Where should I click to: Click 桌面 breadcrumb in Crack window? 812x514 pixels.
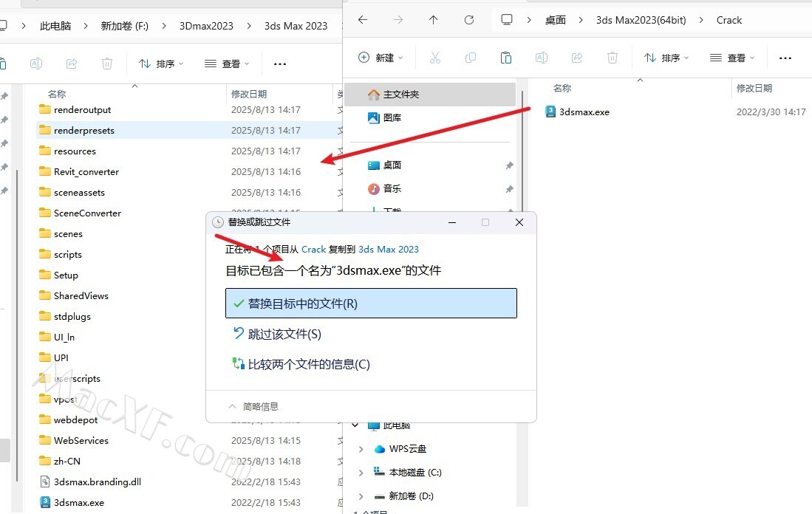pyautogui.click(x=555, y=20)
